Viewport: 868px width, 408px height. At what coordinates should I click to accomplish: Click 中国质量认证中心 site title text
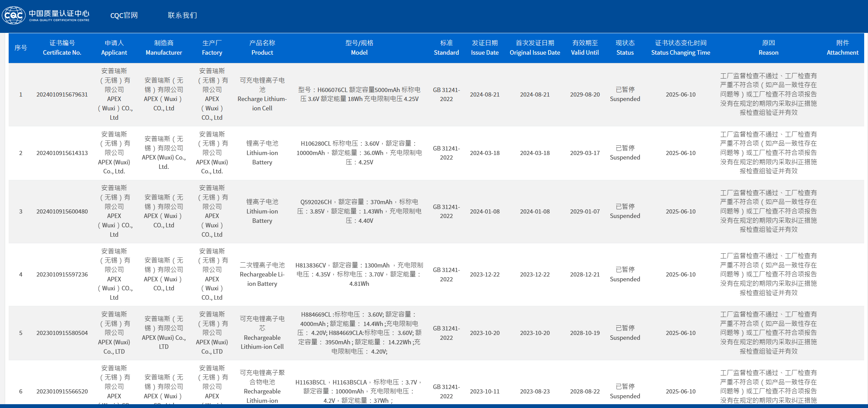[59, 13]
